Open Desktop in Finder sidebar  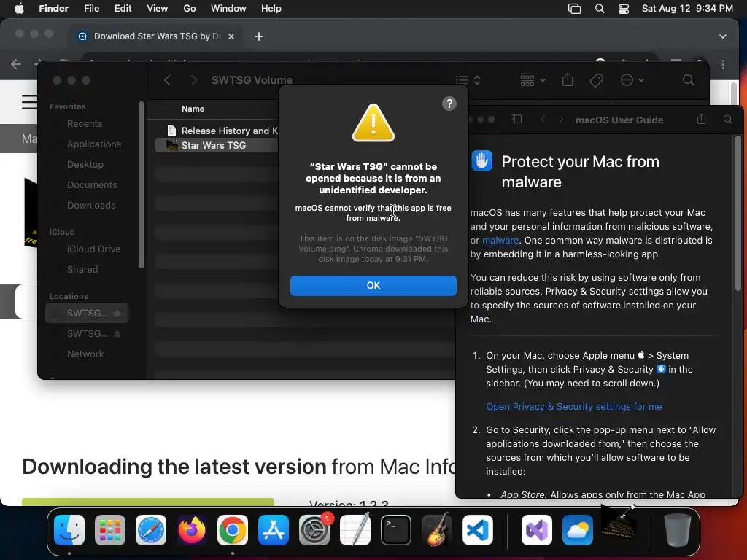pos(85,164)
